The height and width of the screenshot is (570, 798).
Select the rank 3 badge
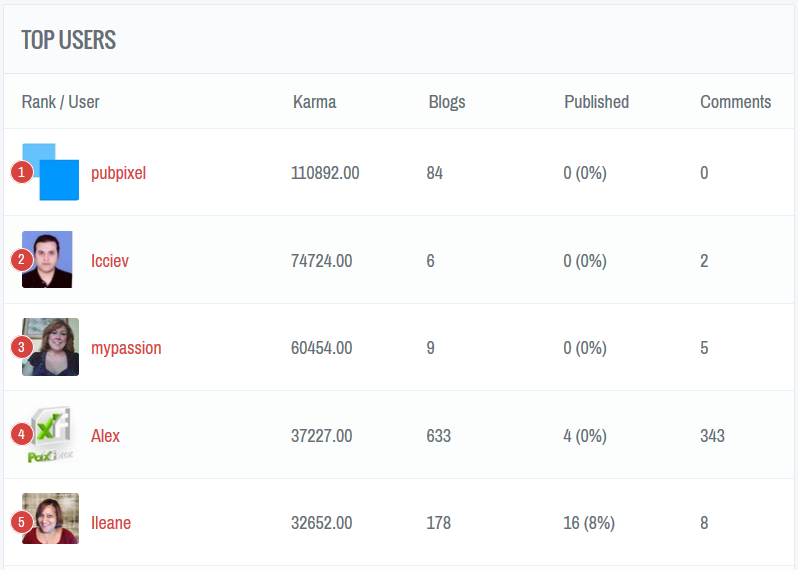21,348
